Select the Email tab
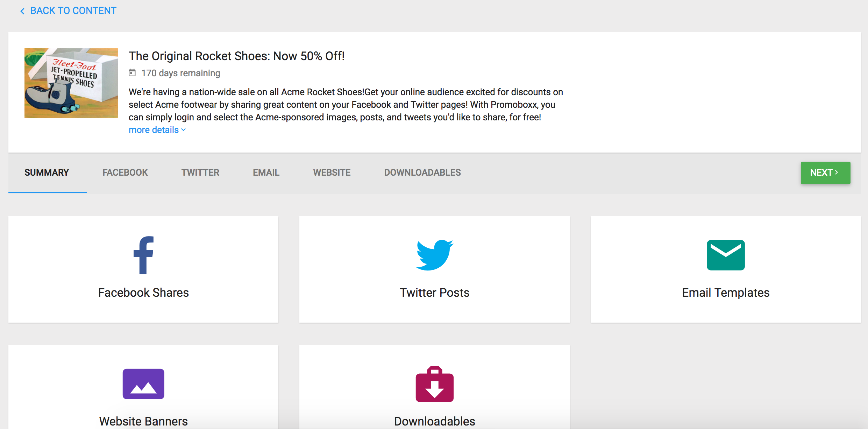868x429 pixels. tap(266, 173)
